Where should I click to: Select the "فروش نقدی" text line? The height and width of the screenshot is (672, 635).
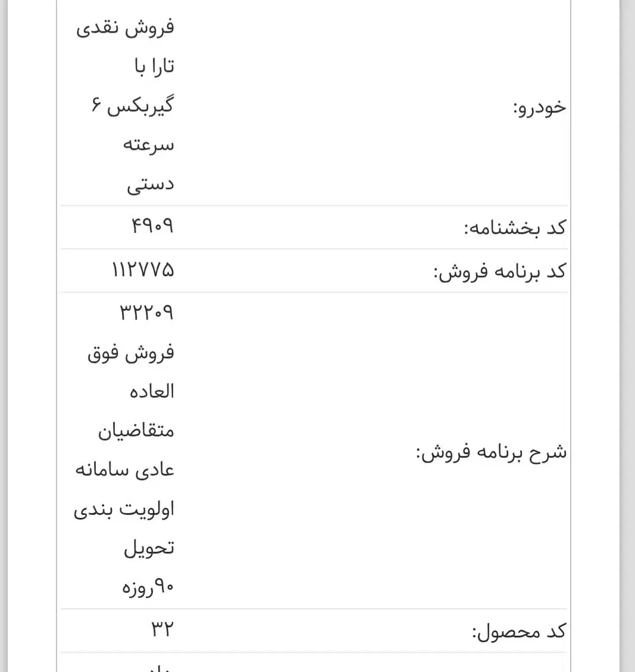pos(125,27)
